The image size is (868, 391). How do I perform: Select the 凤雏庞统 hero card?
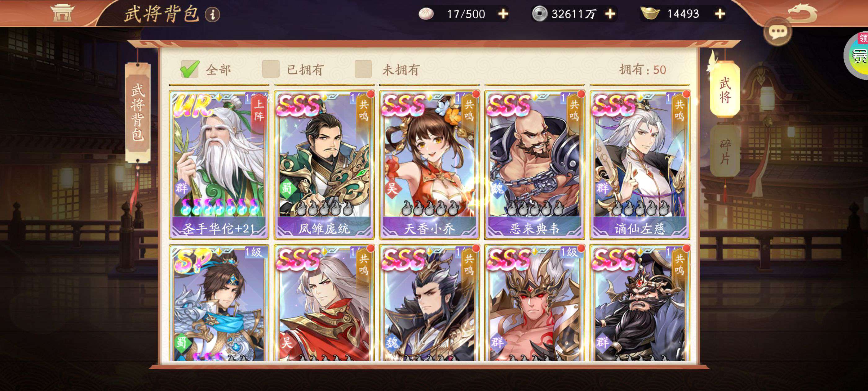[324, 165]
